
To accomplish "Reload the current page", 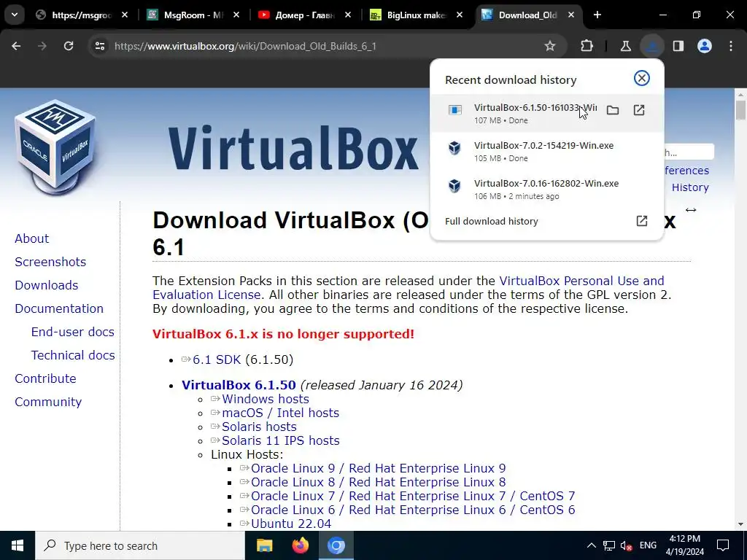I will point(69,46).
